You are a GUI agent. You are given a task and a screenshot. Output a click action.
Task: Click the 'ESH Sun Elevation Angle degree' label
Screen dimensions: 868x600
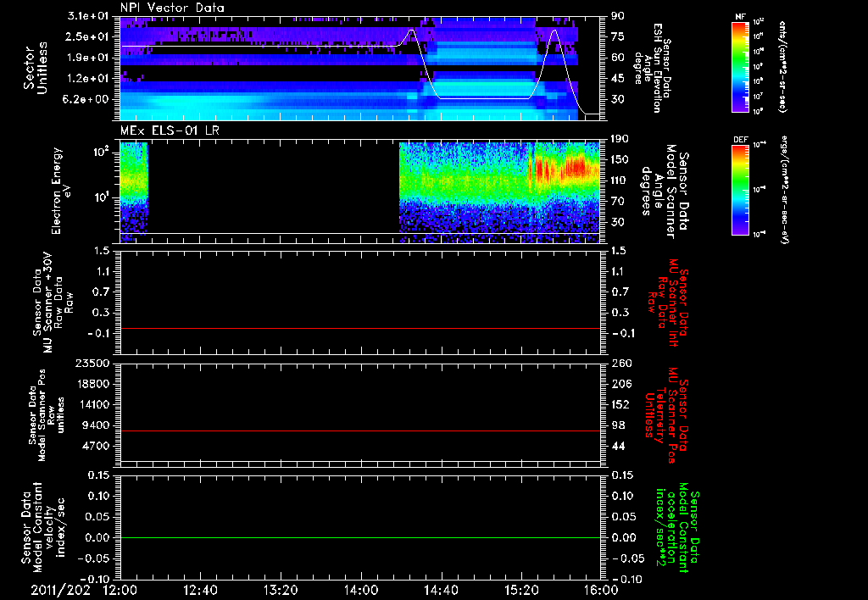click(648, 68)
